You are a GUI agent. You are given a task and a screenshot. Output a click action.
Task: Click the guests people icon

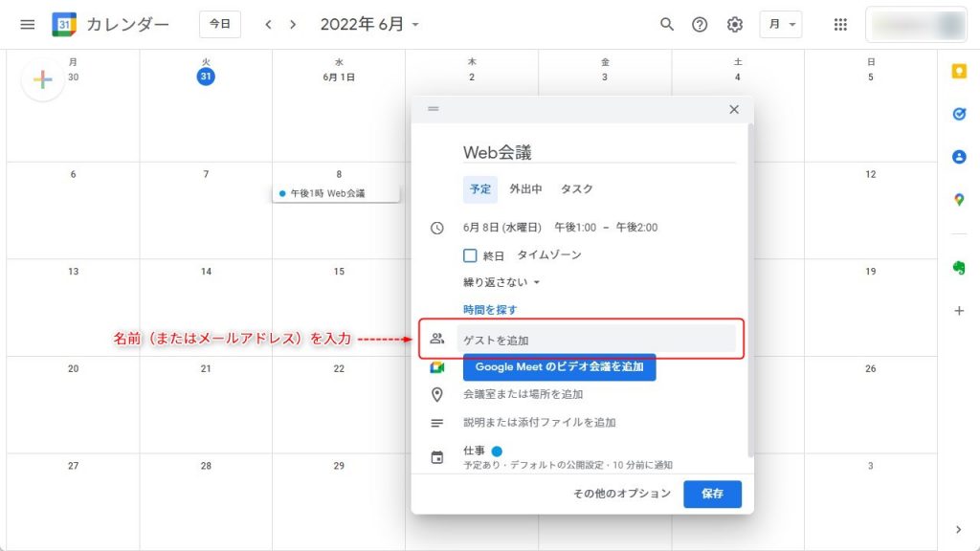click(x=436, y=339)
